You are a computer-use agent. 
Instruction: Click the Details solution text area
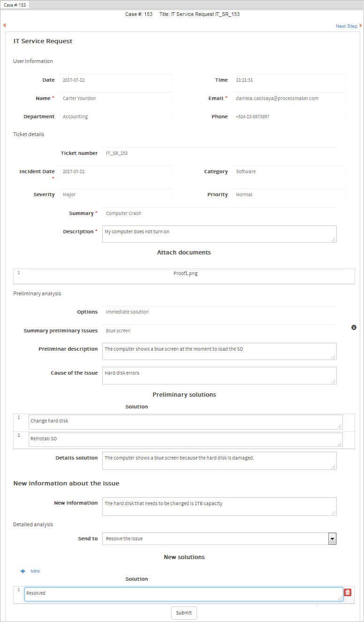pos(219,461)
